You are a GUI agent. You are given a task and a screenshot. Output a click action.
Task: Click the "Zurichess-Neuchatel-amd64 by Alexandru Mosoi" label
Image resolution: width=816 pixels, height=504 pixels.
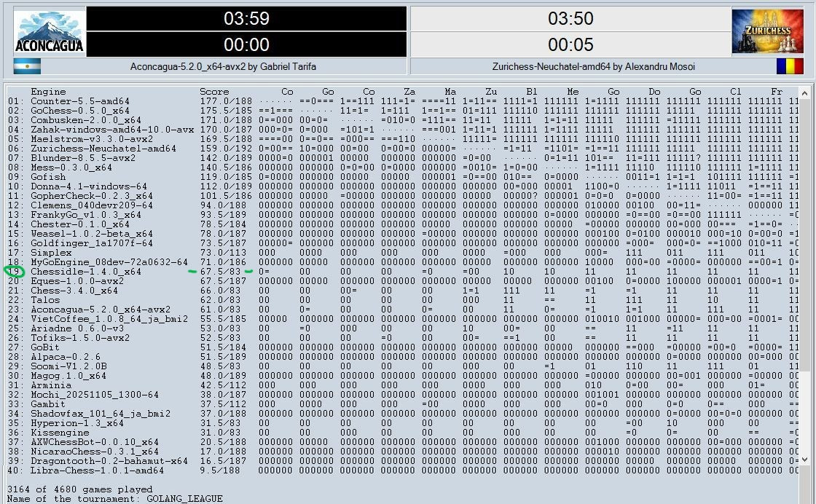point(593,66)
